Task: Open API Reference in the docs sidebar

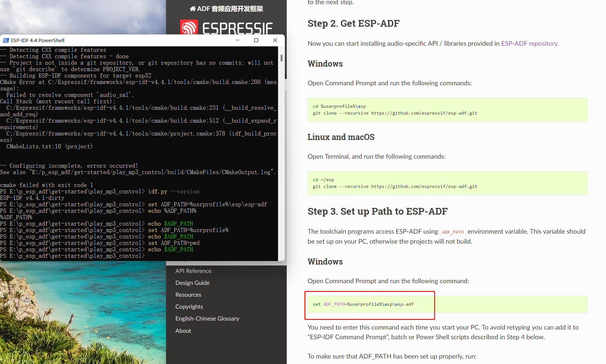Action: point(193,271)
